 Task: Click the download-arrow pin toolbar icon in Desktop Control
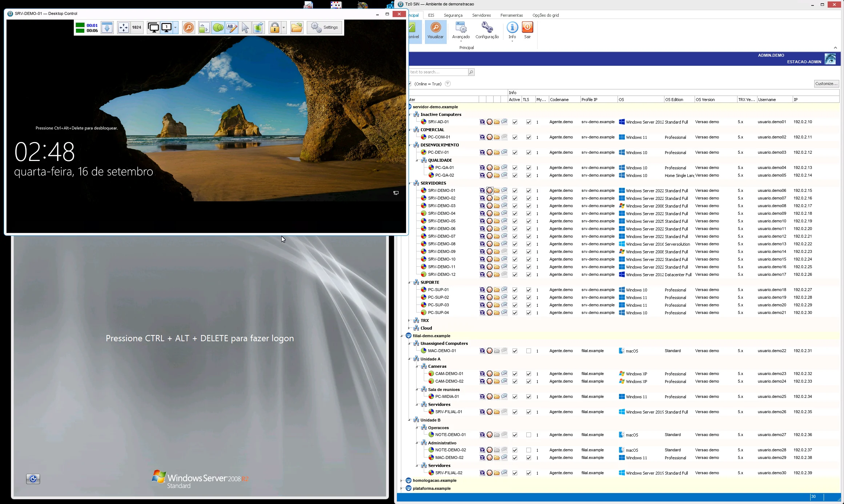click(x=107, y=28)
